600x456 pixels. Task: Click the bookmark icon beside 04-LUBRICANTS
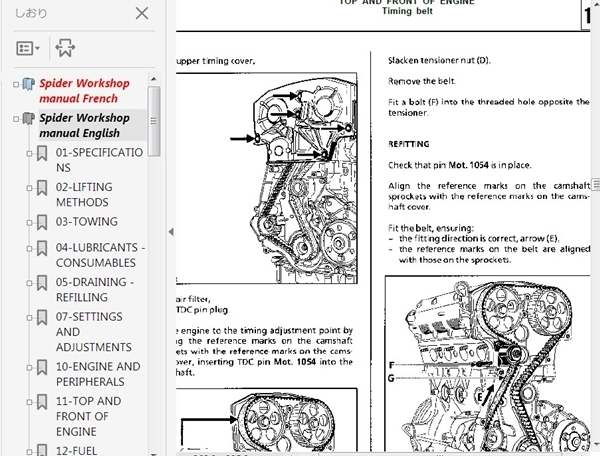[x=42, y=248]
